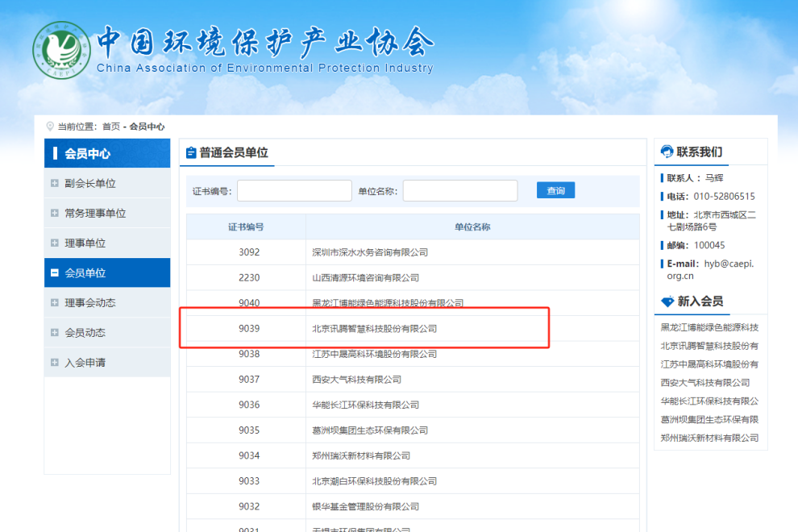
Task: Collapse the minus icon for 会员单位
Action: point(55,273)
